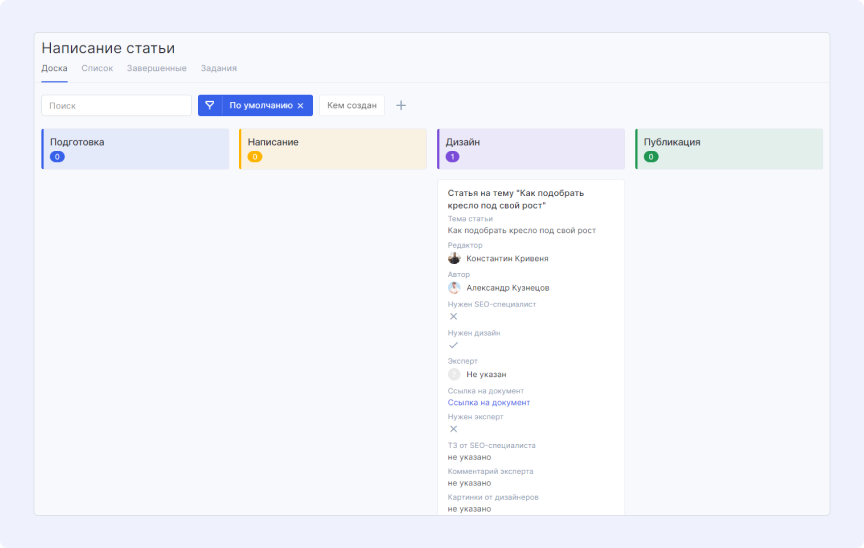Remove the 'По умолчанию' filter with X
This screenshot has height=548, width=864.
(x=300, y=105)
